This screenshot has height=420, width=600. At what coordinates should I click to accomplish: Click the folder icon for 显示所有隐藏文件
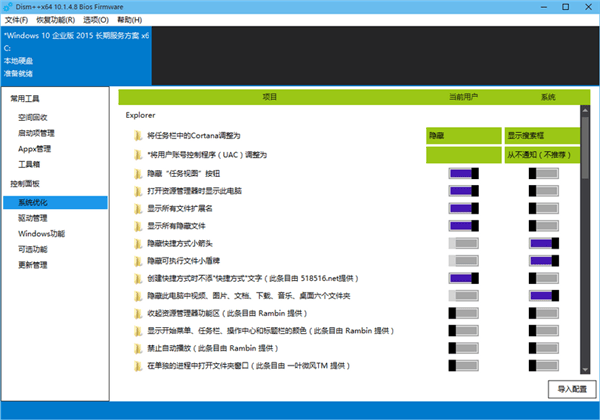[x=138, y=226]
